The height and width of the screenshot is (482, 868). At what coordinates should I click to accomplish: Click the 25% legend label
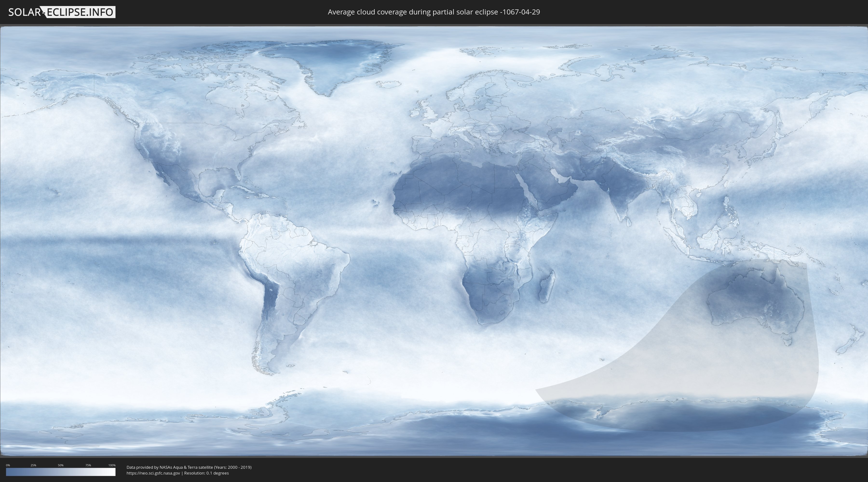point(33,465)
